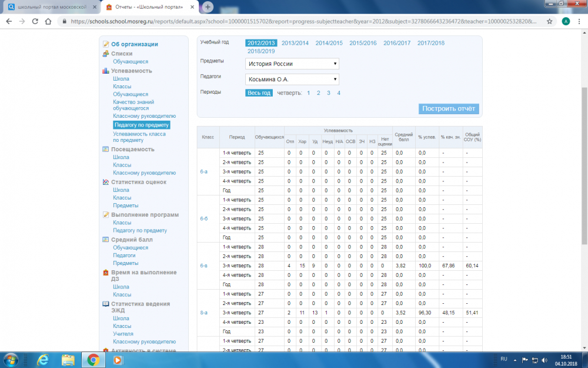The width and height of the screenshot is (588, 368).
Task: Open the Chrome profile avatar
Action: (x=566, y=21)
